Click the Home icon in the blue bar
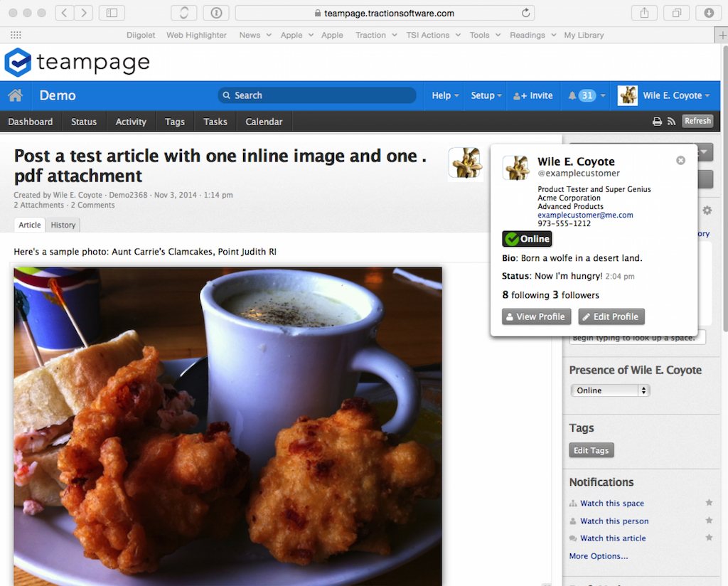The width and height of the screenshot is (728, 586). tap(16, 95)
